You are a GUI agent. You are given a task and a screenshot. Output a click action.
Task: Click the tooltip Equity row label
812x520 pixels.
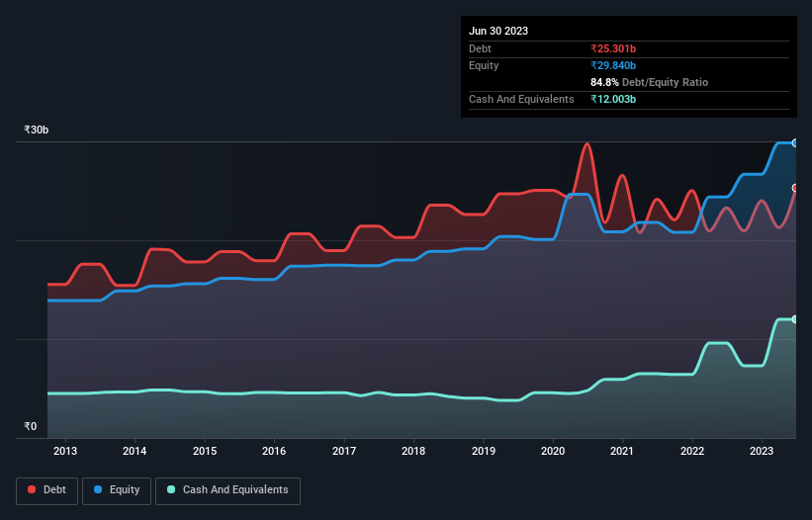pos(484,65)
